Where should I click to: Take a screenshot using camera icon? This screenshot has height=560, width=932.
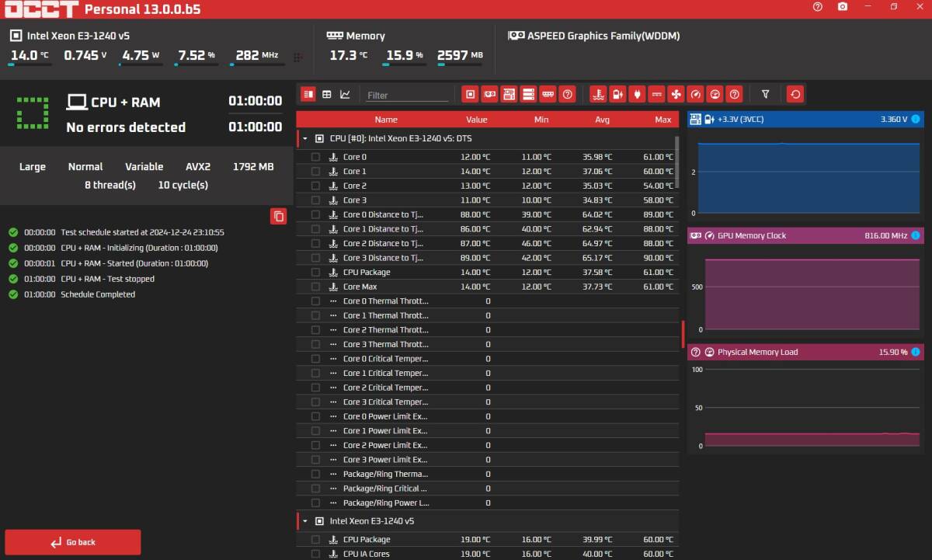pyautogui.click(x=843, y=7)
